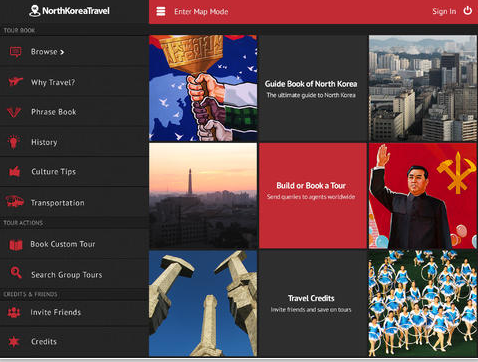Click the NorthKoreaTravel logo
This screenshot has width=478, height=362.
(69, 11)
